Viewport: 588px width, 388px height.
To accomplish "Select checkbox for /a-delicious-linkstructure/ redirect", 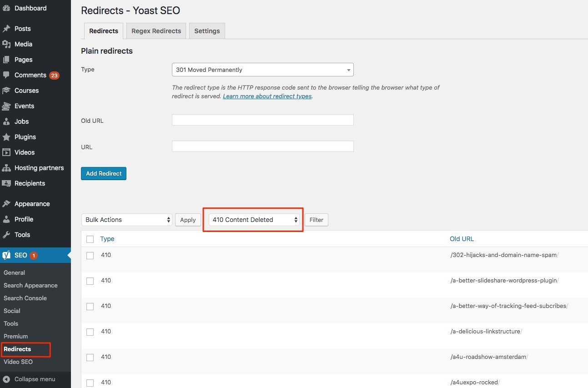I will [90, 332].
